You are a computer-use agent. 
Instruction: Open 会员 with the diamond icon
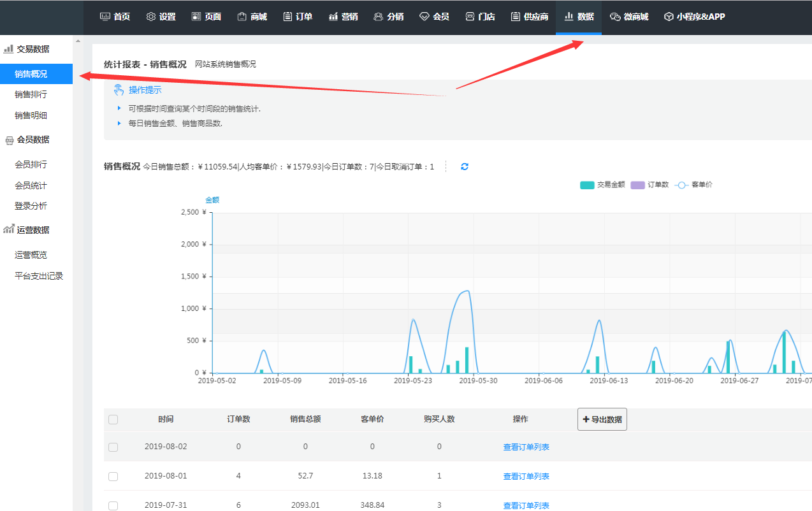click(424, 17)
